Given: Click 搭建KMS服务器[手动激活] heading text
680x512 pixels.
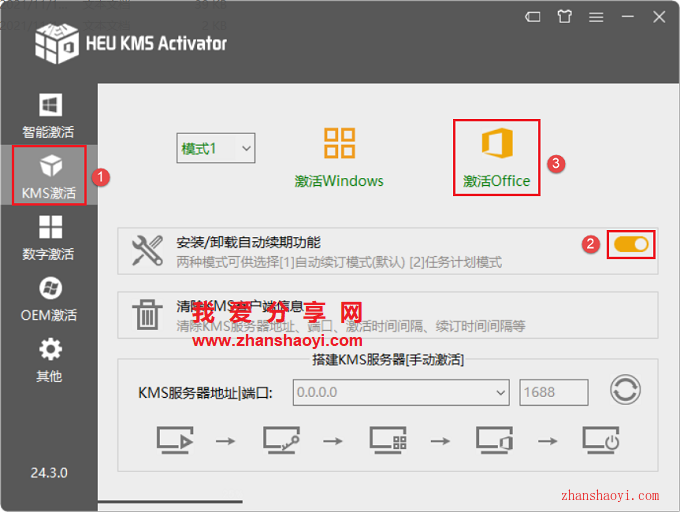Looking at the screenshot, I should coord(388,359).
